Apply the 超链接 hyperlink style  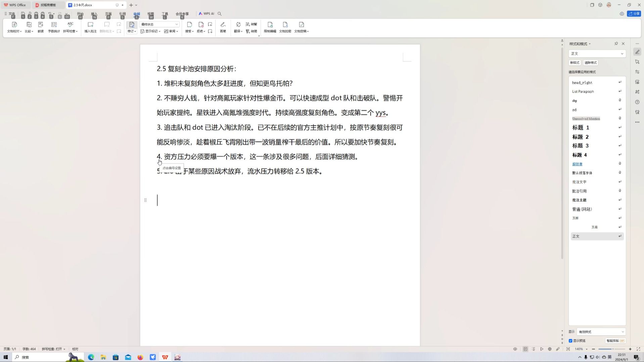click(597, 164)
